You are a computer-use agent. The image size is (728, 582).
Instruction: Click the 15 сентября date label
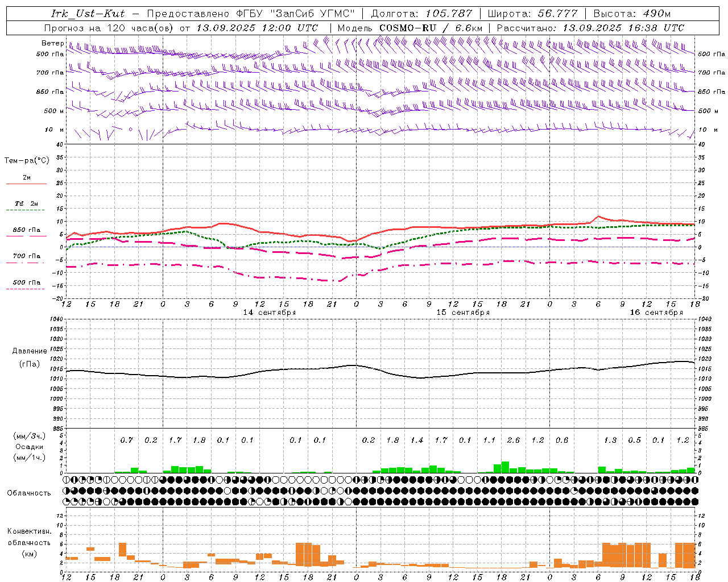click(x=463, y=313)
